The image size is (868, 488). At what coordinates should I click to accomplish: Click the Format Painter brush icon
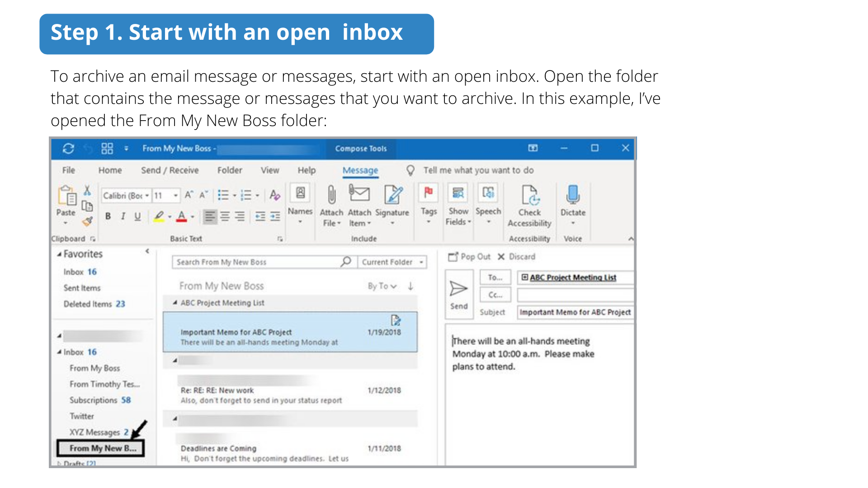point(87,221)
